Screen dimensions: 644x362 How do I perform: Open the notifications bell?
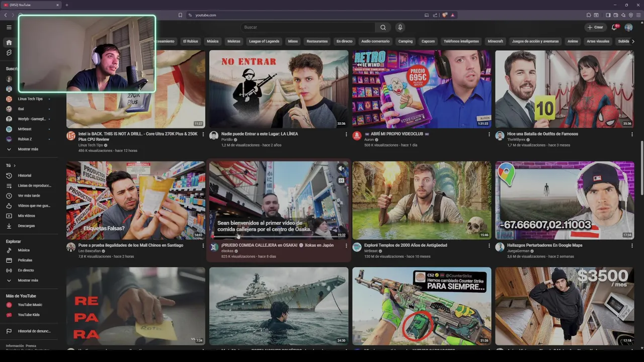[614, 27]
